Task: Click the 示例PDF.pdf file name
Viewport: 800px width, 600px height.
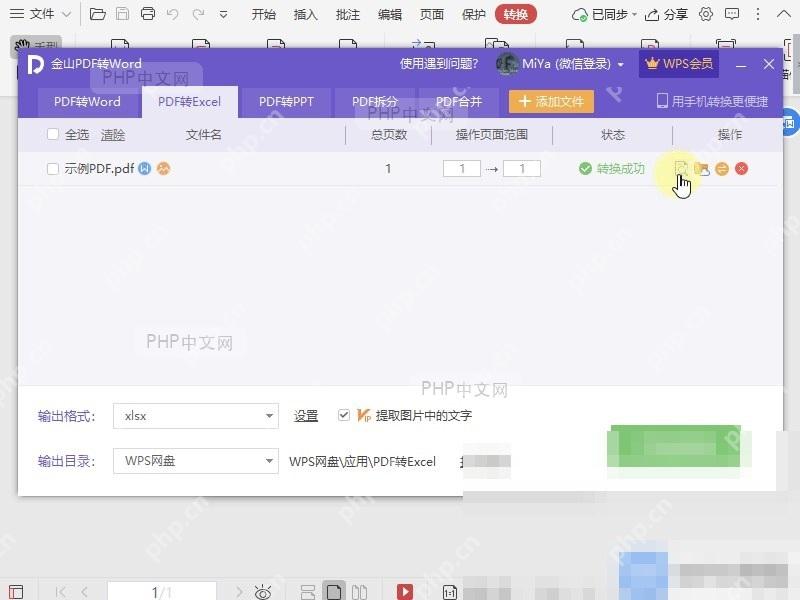Action: (x=99, y=168)
